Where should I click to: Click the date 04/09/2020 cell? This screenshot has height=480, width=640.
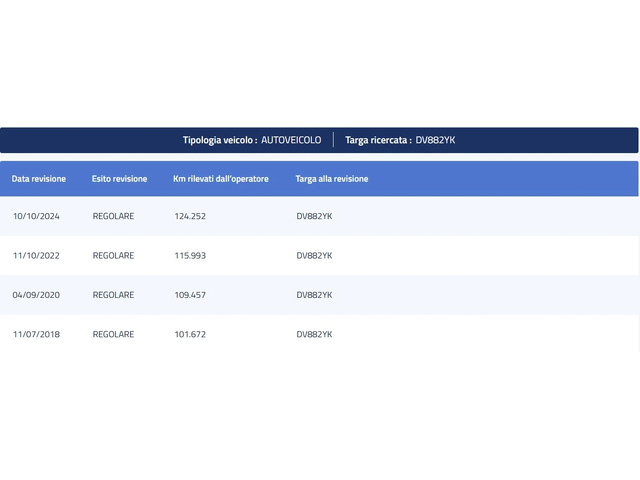point(37,295)
